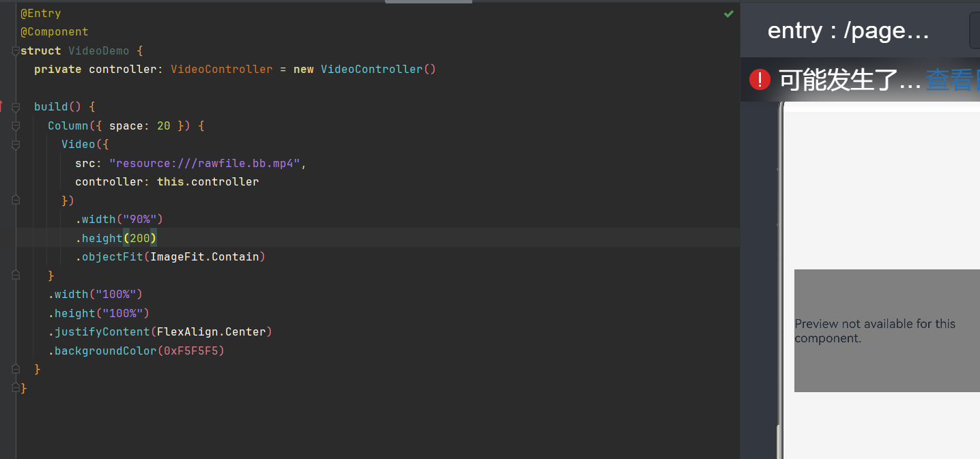Collapse the struct VideoDemo code block
Viewport: 980px width, 459px height.
coord(16,51)
